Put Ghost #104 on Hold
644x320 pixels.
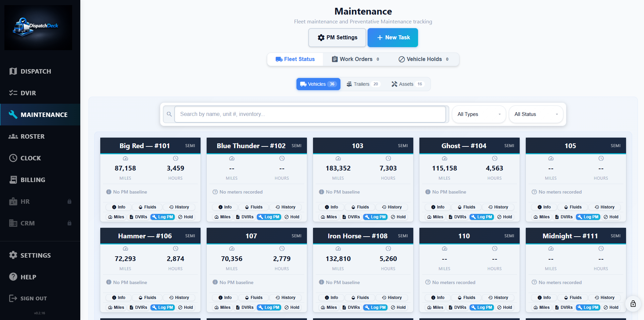(505, 217)
